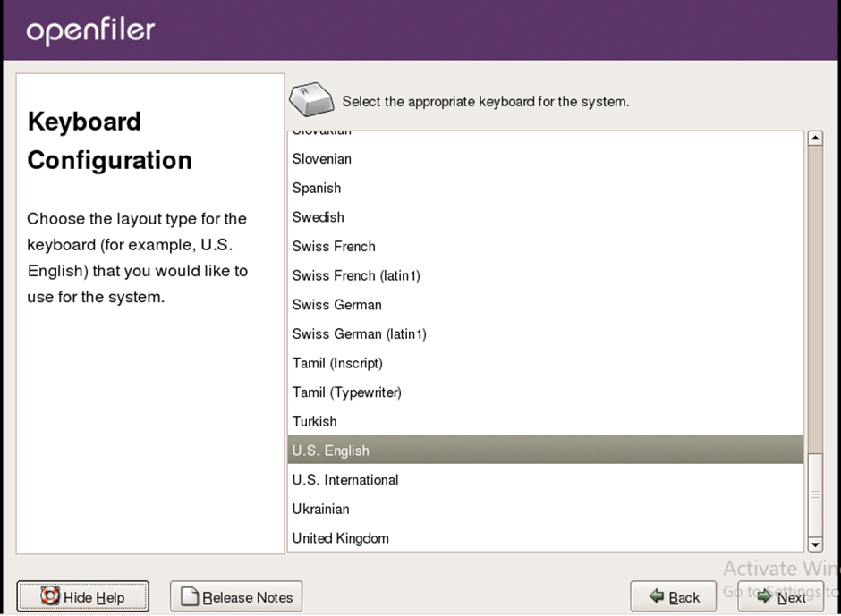Click the Hide Help button

point(82,596)
